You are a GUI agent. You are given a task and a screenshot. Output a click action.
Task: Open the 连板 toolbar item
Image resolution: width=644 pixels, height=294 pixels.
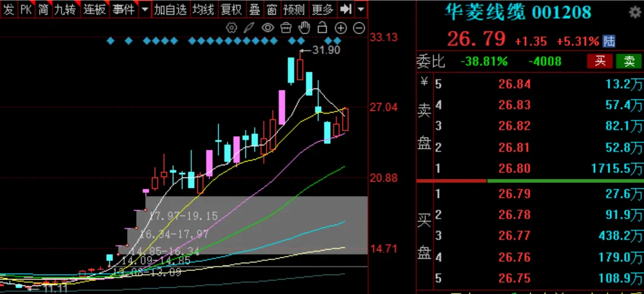[x=94, y=10]
